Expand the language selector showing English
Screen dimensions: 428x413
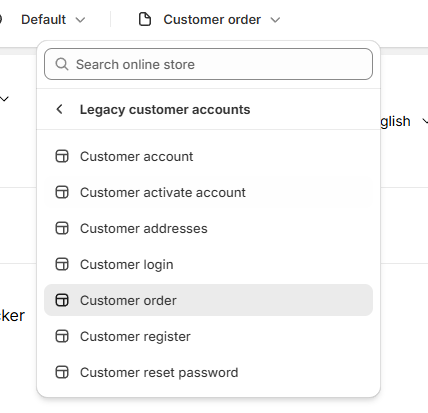[x=403, y=121]
